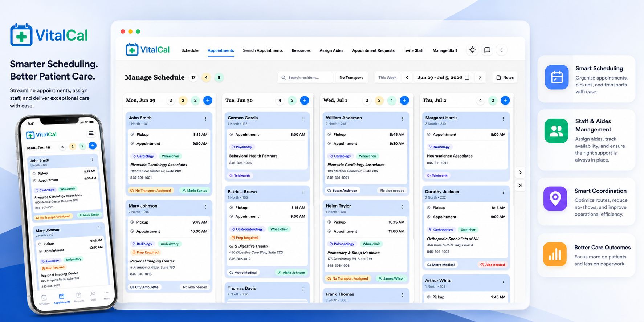Click the Search resident input field
Viewport: 644px width, 322px height.
(x=305, y=77)
